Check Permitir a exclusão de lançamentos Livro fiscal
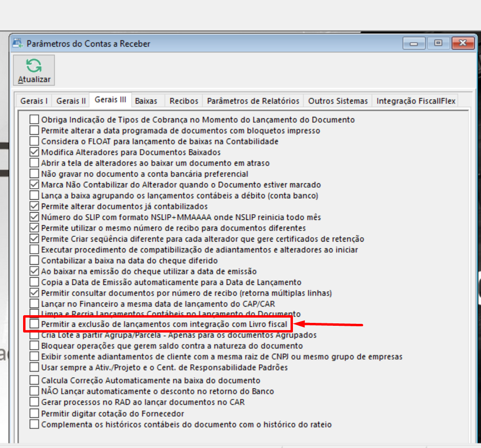 (x=34, y=324)
